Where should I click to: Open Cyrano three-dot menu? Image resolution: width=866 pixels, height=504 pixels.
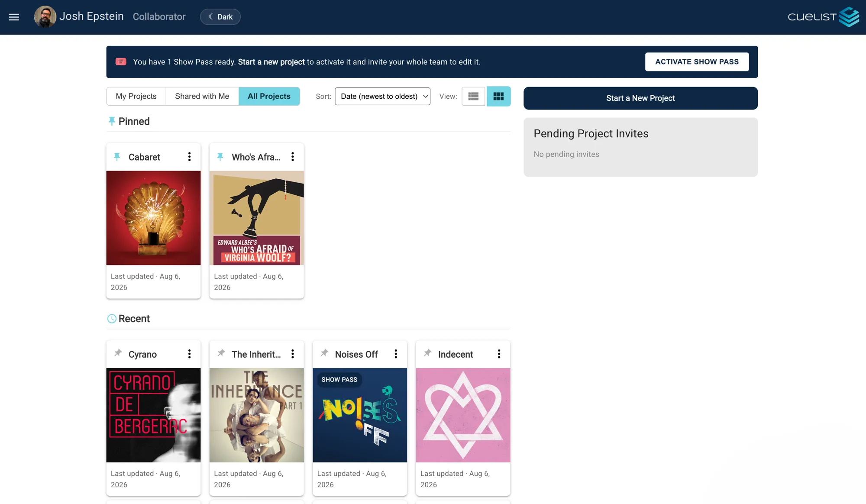click(189, 354)
